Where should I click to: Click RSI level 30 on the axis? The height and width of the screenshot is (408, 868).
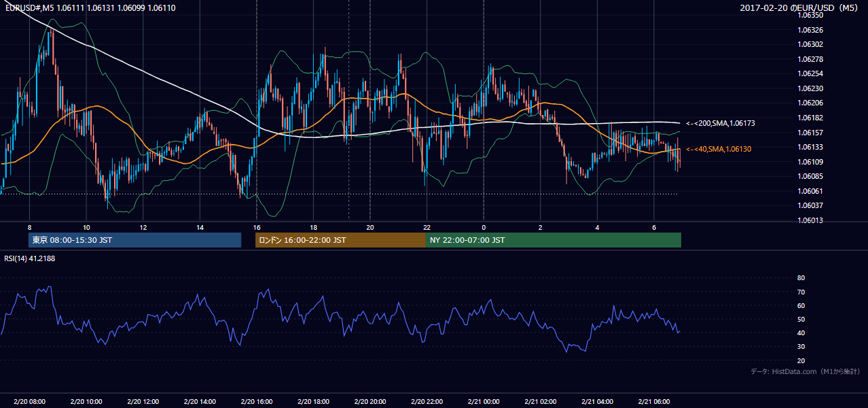point(801,347)
